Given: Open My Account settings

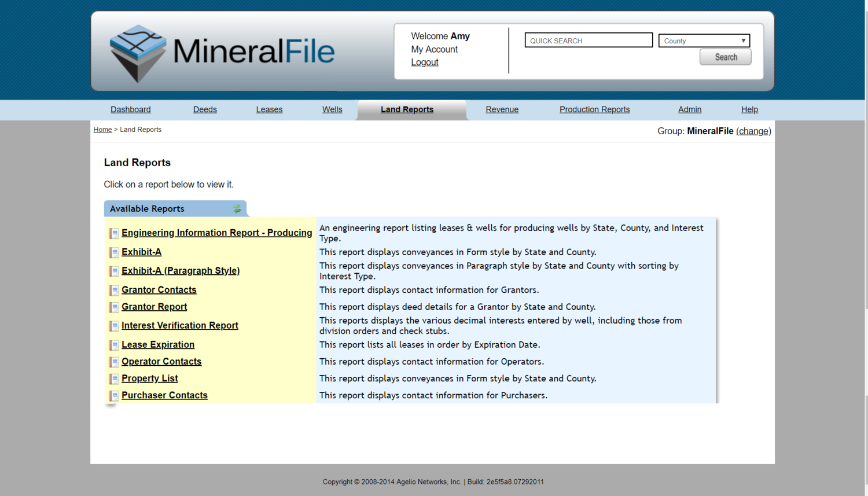Looking at the screenshot, I should (434, 49).
